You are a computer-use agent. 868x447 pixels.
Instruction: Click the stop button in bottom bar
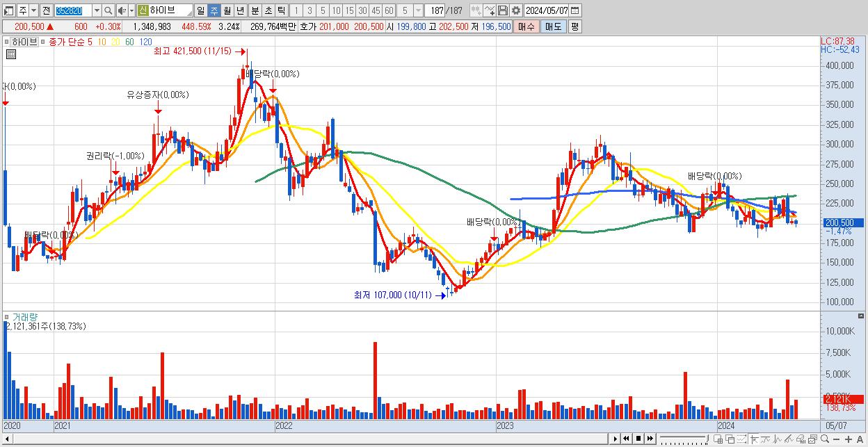point(638,439)
